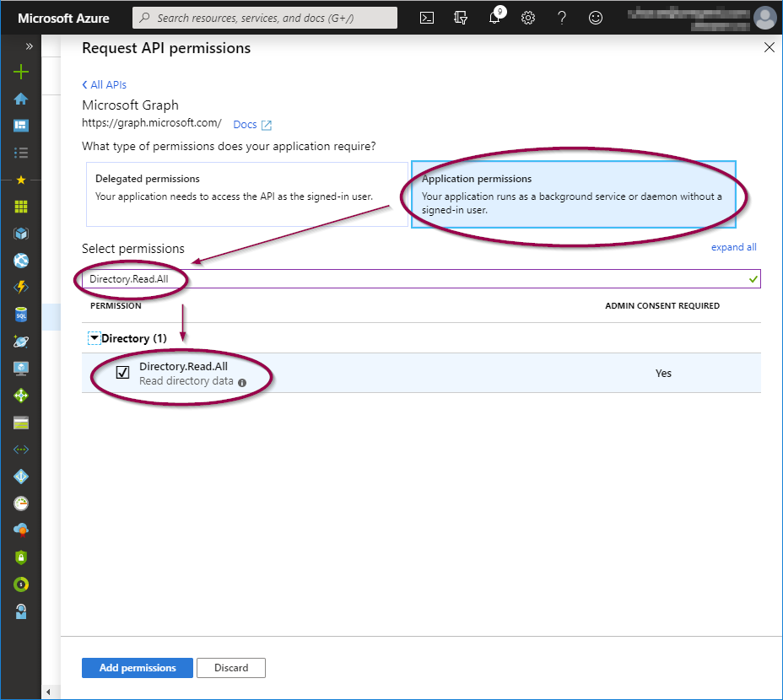783x700 pixels.
Task: Collapse the Directory (1) group
Action: tap(94, 338)
